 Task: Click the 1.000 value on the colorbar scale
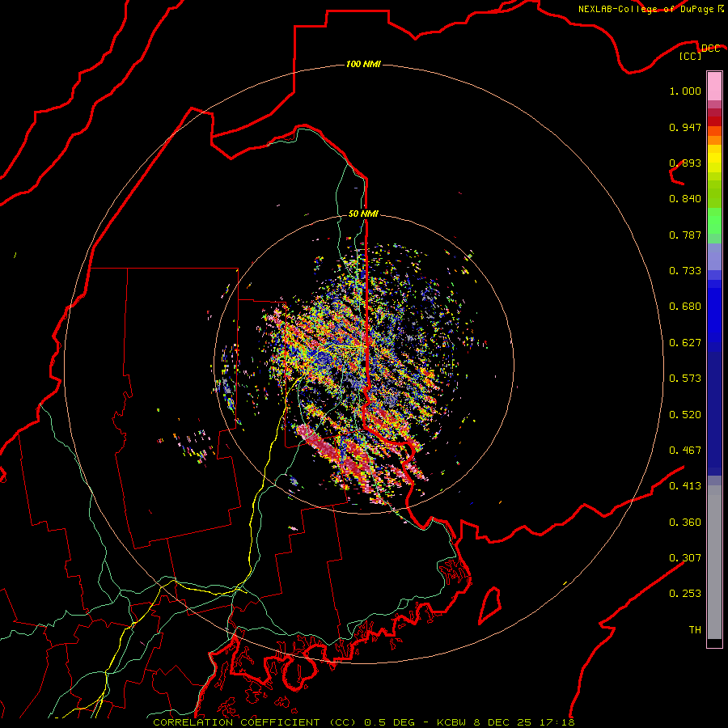(x=685, y=91)
